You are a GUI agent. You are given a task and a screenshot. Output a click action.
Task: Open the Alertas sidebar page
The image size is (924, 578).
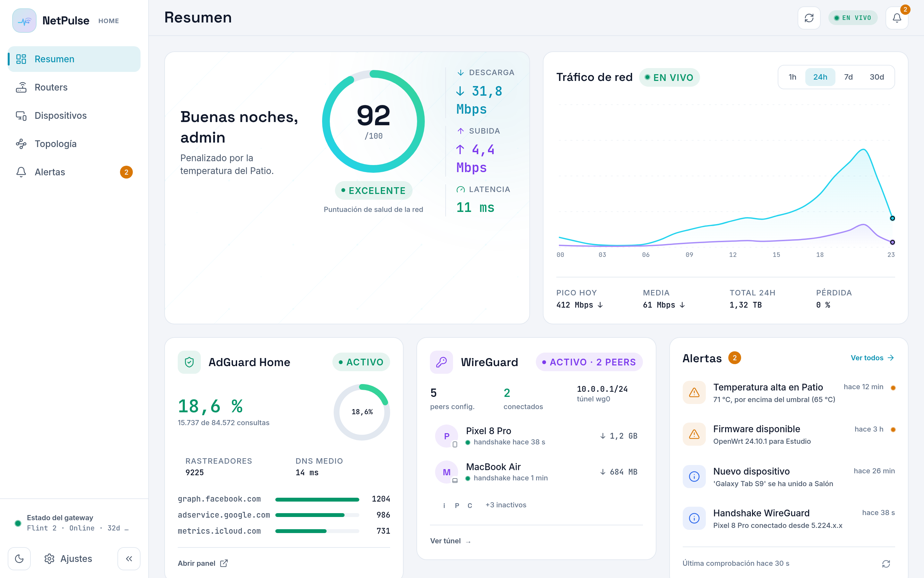coord(74,172)
